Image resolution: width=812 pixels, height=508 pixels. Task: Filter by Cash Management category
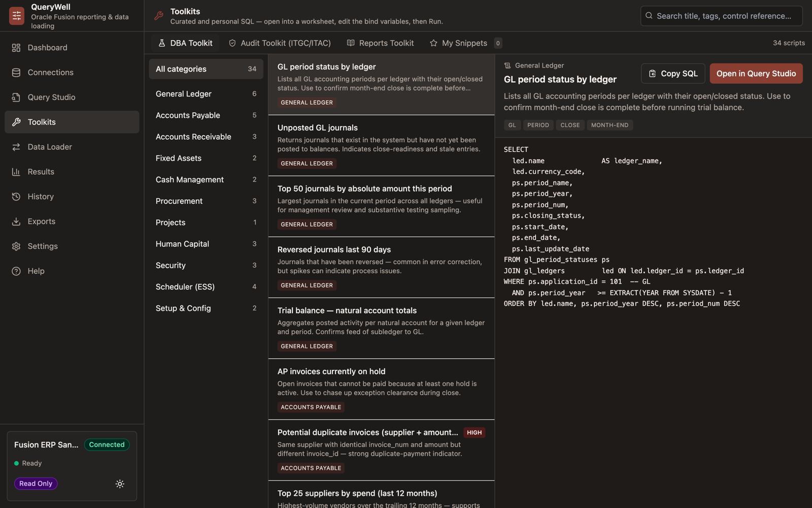[x=206, y=179]
